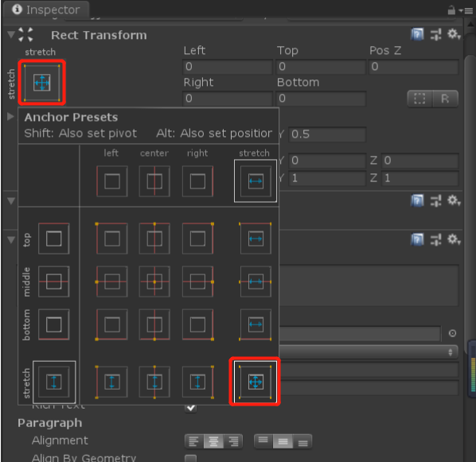476x462 pixels.
Task: Open the object picker circle icon
Action: 452,333
